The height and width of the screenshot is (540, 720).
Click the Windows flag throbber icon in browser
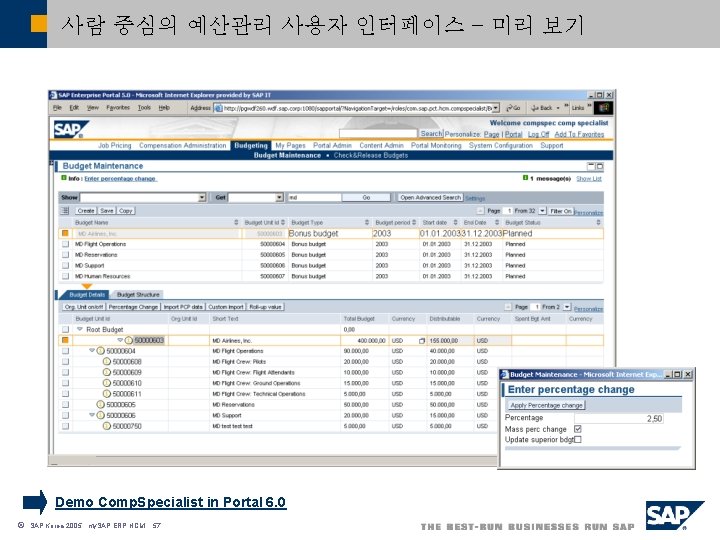tap(603, 108)
